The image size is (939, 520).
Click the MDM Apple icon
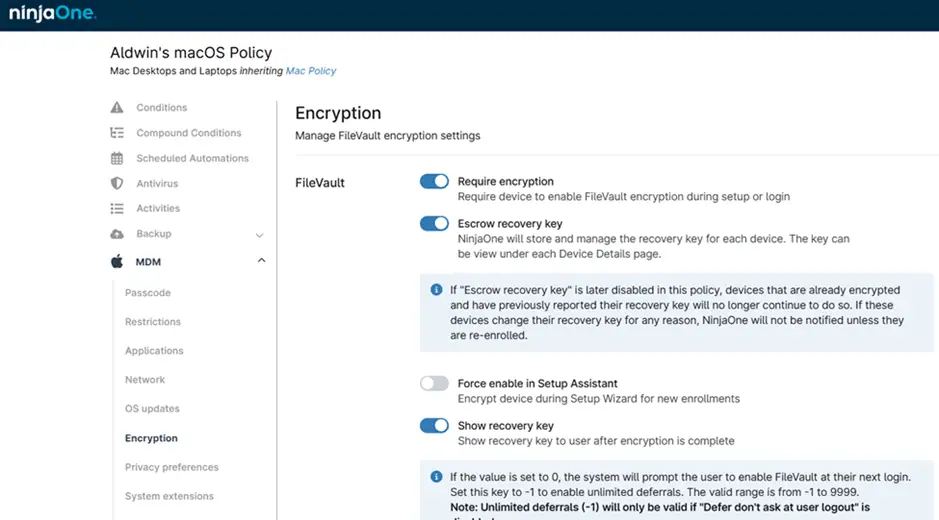click(117, 261)
